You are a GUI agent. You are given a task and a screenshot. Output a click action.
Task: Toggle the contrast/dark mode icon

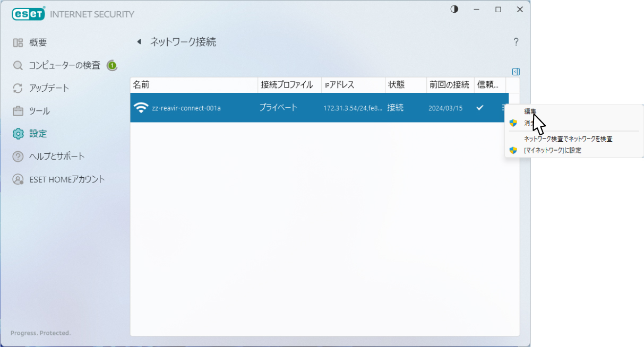click(454, 10)
